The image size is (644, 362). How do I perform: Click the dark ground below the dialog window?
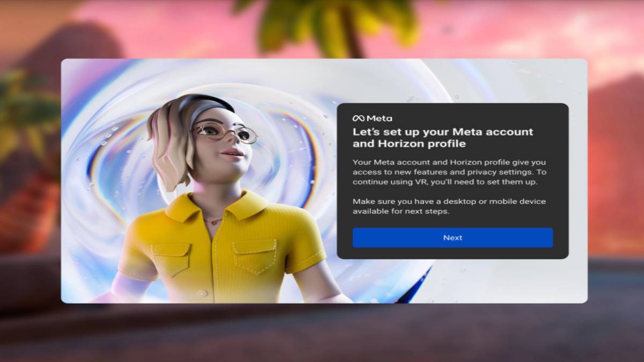(x=322, y=333)
